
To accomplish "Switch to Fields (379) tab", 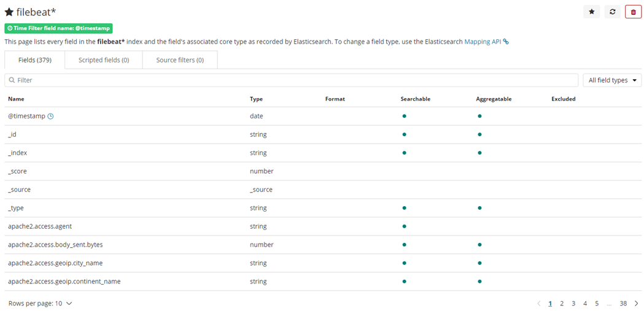I will pyautogui.click(x=35, y=60).
